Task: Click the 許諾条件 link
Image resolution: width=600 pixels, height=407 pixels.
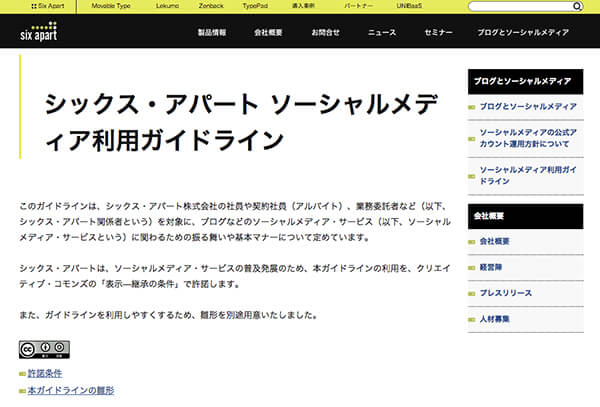Action: tap(47, 372)
